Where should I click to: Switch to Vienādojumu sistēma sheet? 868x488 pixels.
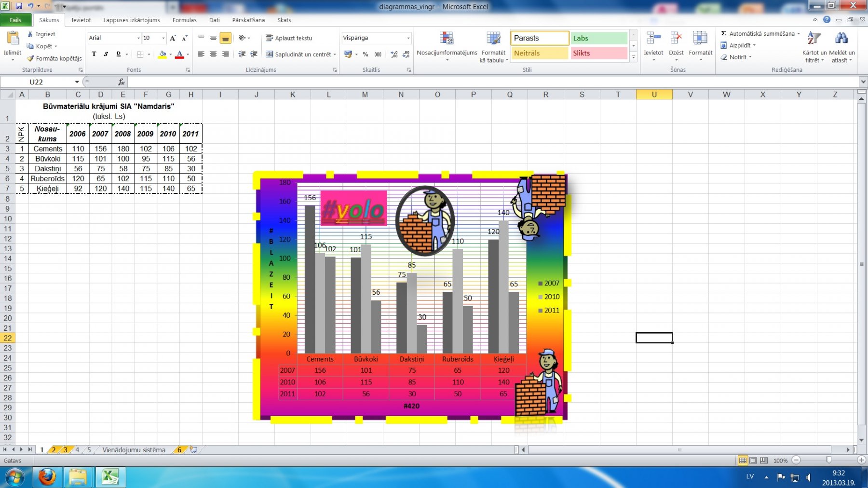(x=134, y=450)
